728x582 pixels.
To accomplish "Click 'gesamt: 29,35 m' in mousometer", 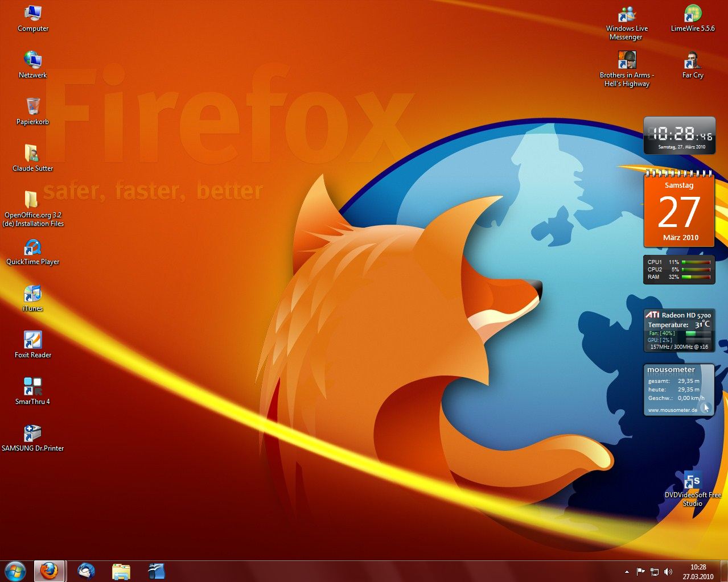I will coord(674,381).
